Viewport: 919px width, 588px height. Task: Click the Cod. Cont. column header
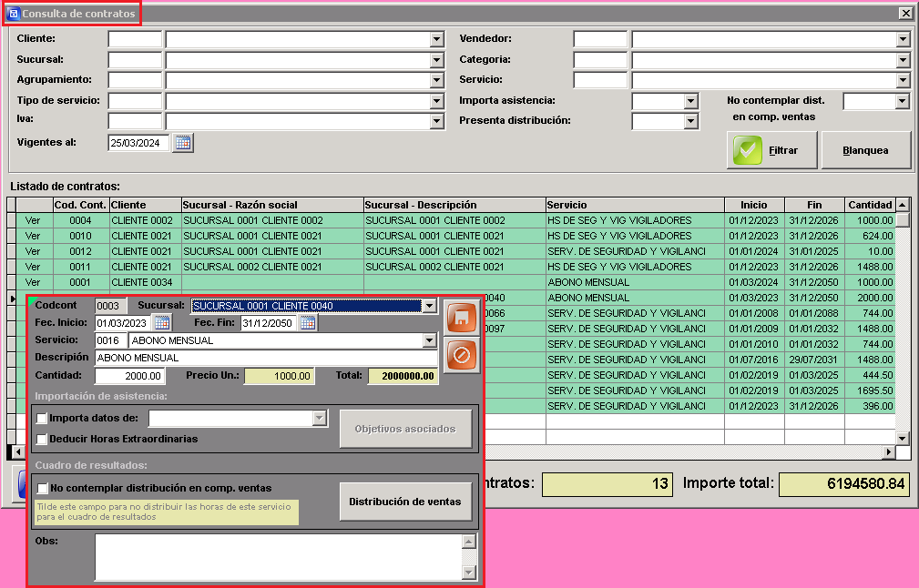pos(80,205)
